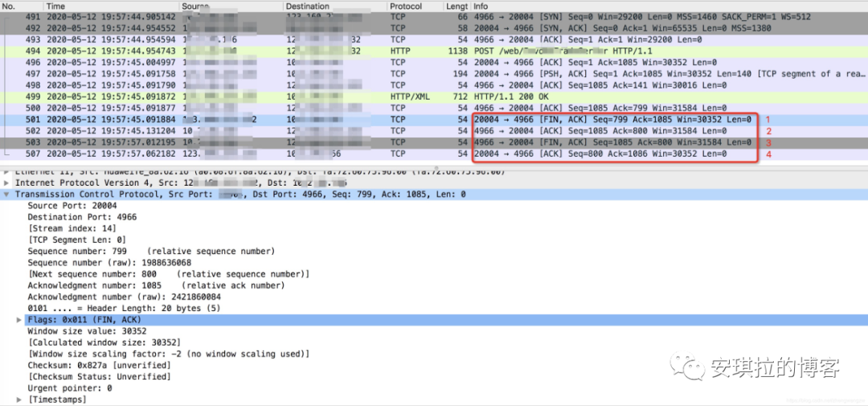
Task: Select packet number 493
Action: pos(31,40)
